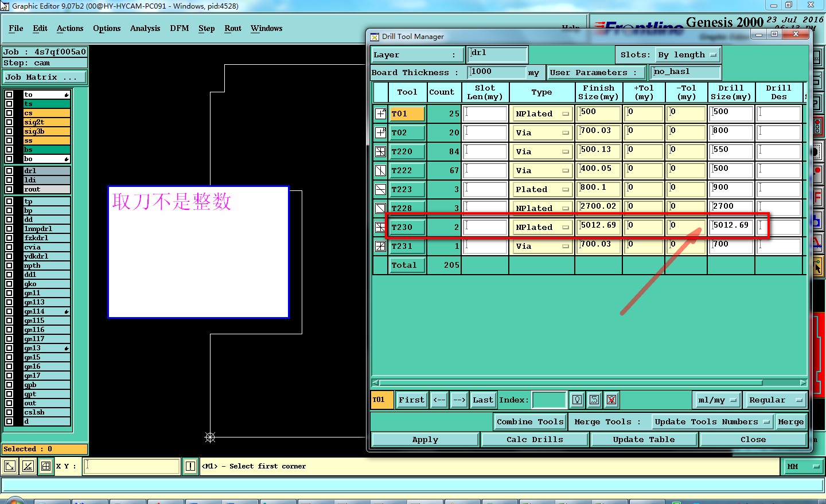
Task: Click the Calc Drills button
Action: coord(535,440)
